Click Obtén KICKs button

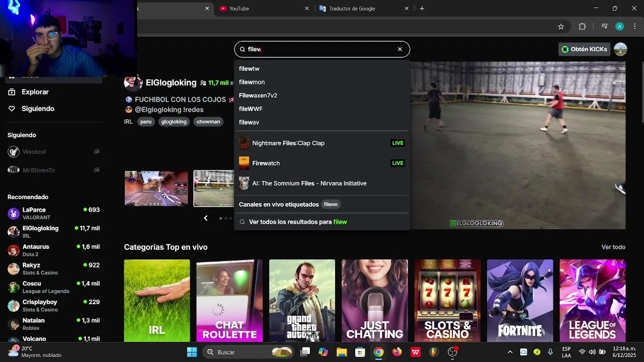click(584, 49)
